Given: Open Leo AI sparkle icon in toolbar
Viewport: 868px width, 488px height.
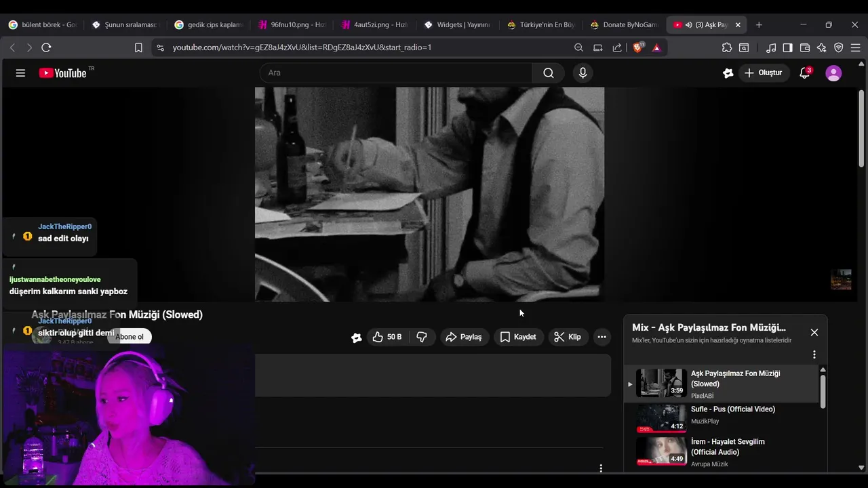Looking at the screenshot, I should pyautogui.click(x=822, y=47).
